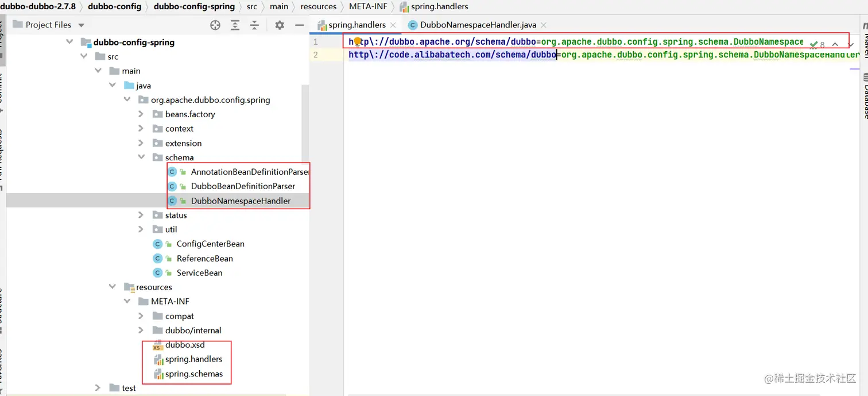Collapse the resources folder
This screenshot has height=396, width=868.
(x=113, y=287)
